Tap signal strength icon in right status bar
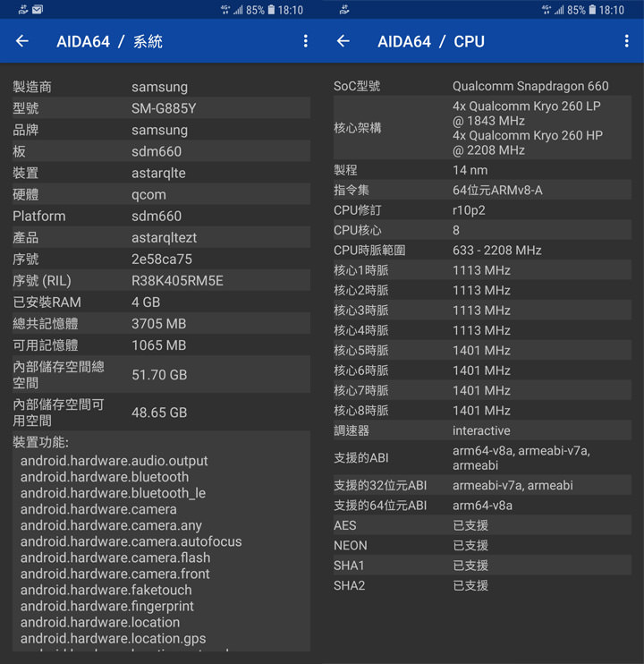644x664 pixels. pos(559,10)
